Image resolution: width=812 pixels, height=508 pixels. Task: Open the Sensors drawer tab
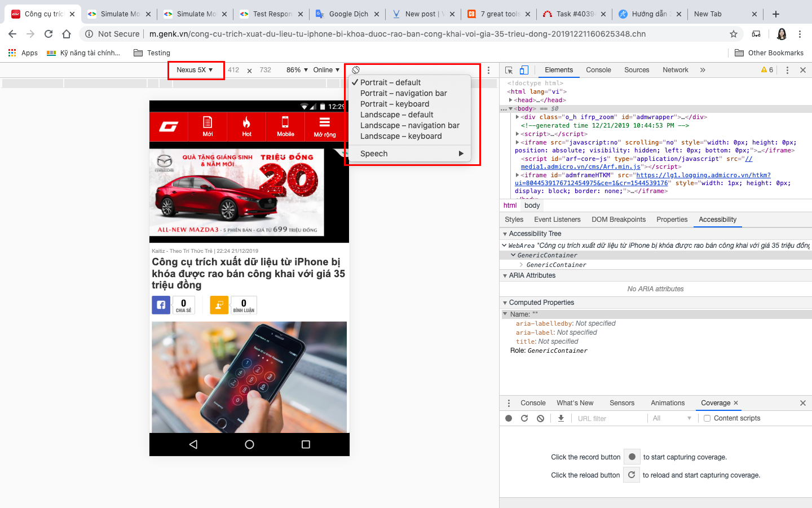coord(622,403)
